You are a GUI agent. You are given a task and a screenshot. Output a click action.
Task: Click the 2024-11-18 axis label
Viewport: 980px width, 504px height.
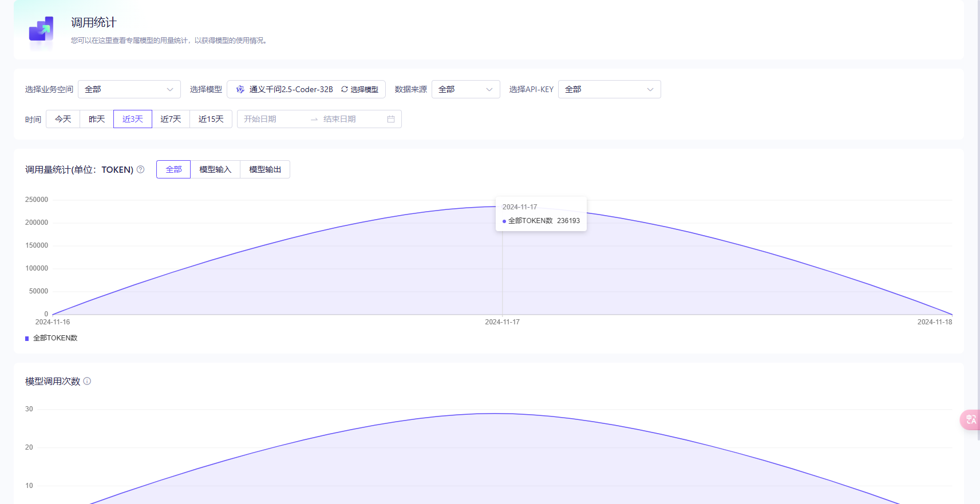(x=935, y=322)
